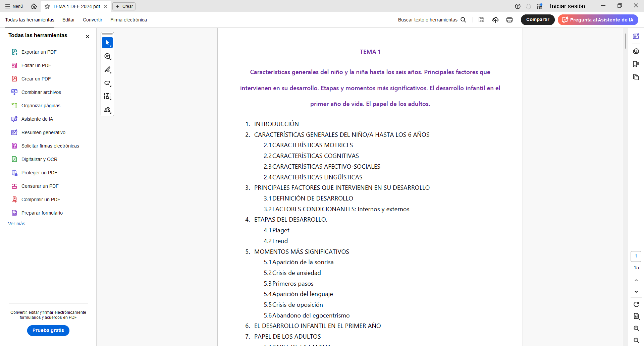
Task: Open the Fill & Sign tool
Action: pyautogui.click(x=107, y=110)
